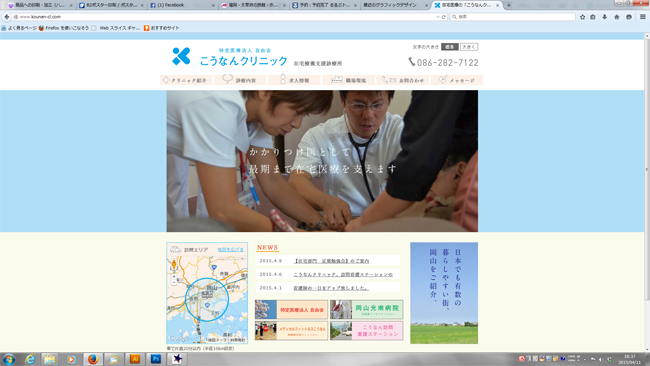Open the Firefox hamburger menu

tap(643, 17)
